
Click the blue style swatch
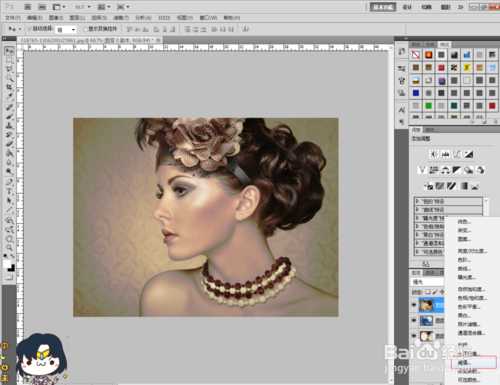pos(416,93)
